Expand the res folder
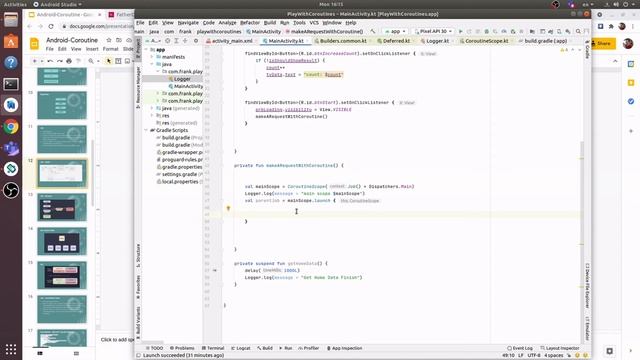Image resolution: width=640 pixels, height=360 pixels. click(152, 116)
